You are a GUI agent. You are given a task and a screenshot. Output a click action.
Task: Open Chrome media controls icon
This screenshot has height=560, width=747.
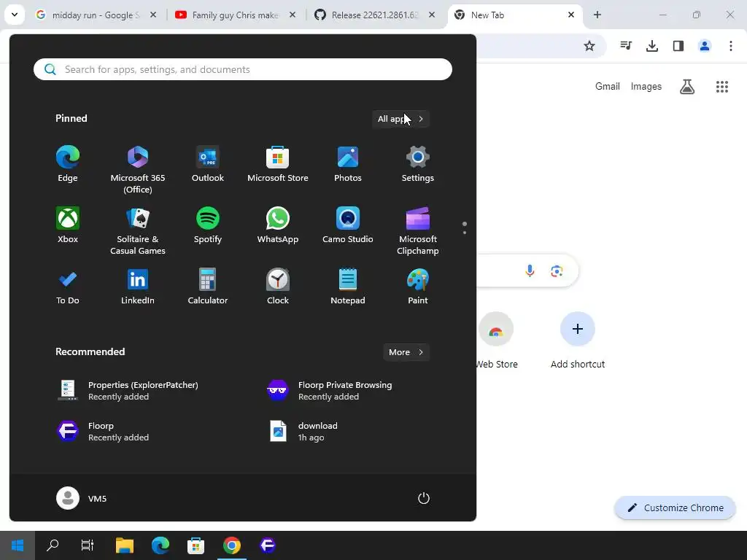(626, 46)
